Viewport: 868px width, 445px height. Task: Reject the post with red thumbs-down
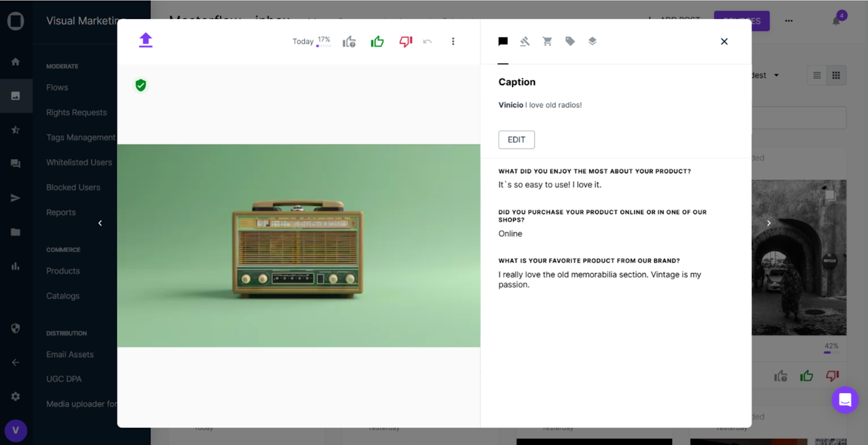406,42
